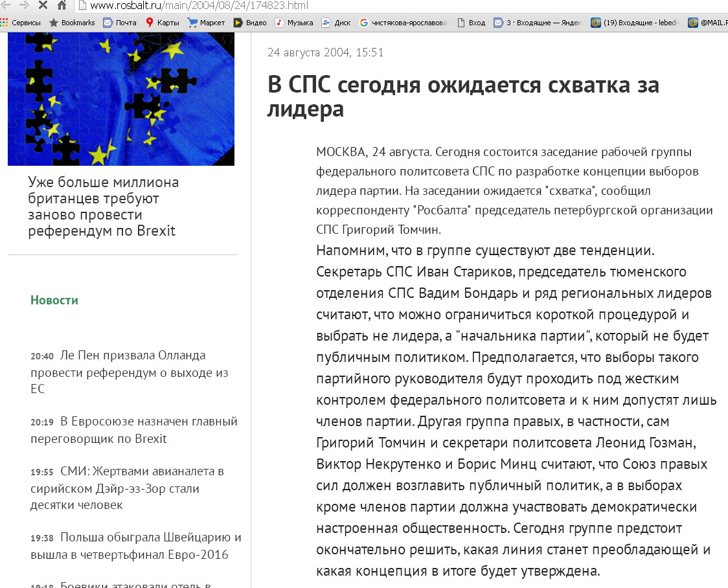Viewport: 728px width, 588px height.
Task: Click the article date 24 августа 2004, 15:51
Action: click(x=326, y=52)
